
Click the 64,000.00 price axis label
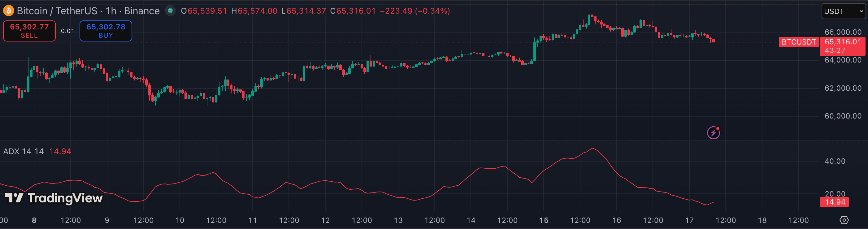[x=843, y=60]
